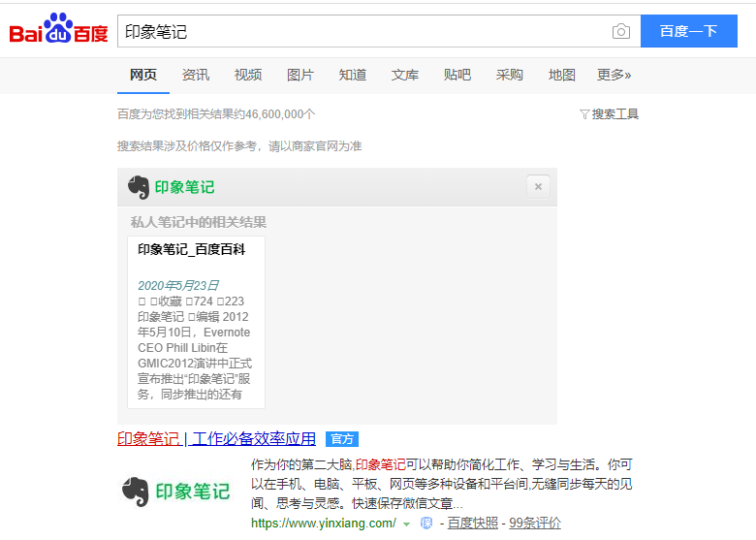The height and width of the screenshot is (540, 756).
Task: Click the 私人笔记中的相关结果 heading
Action: pyautogui.click(x=198, y=222)
